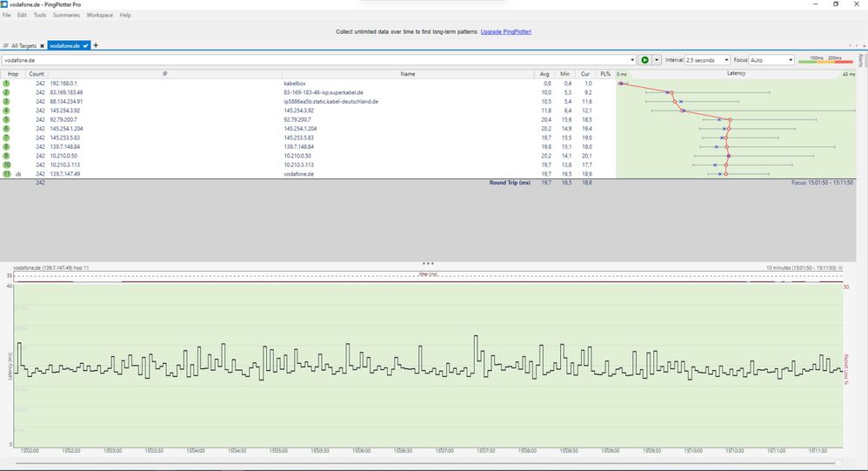Click IP address 88.134.234.91
The image size is (868, 471).
pyautogui.click(x=66, y=101)
